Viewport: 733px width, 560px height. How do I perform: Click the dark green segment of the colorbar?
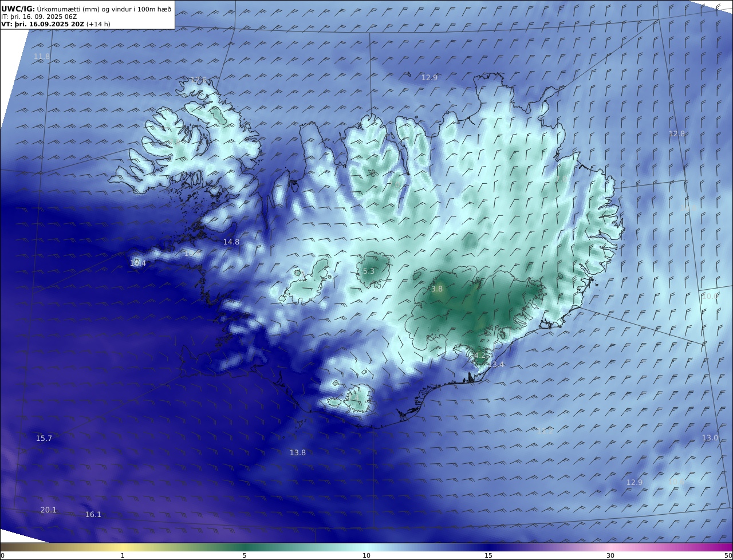[243, 547]
